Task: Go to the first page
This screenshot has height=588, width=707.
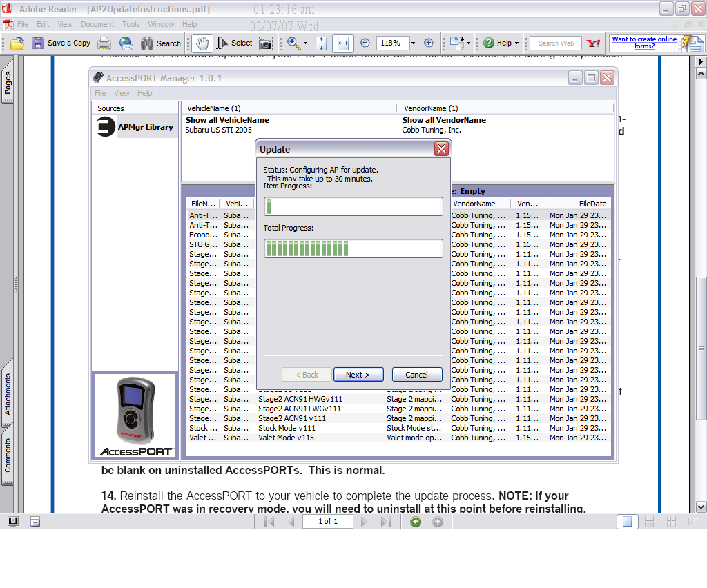Action: [269, 522]
